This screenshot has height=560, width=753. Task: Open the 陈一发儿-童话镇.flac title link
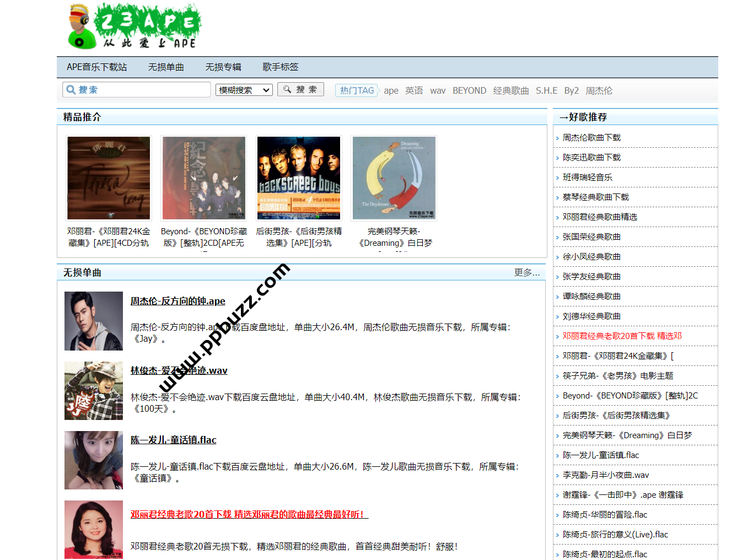tap(174, 440)
